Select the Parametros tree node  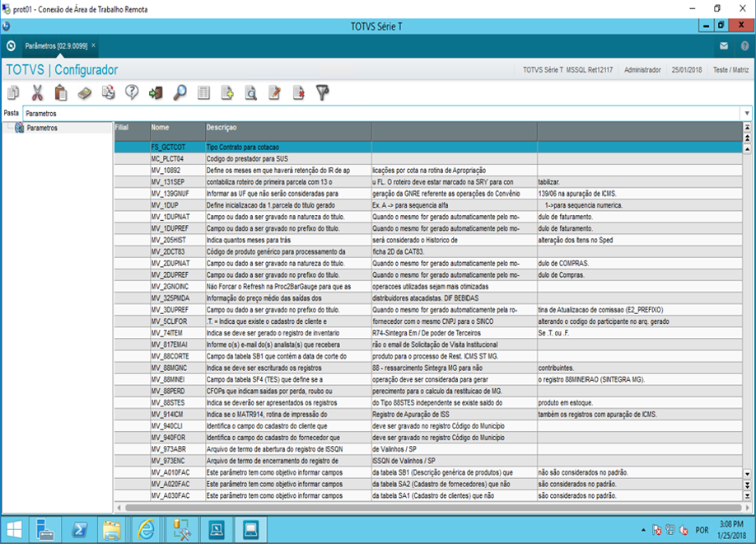pyautogui.click(x=41, y=128)
